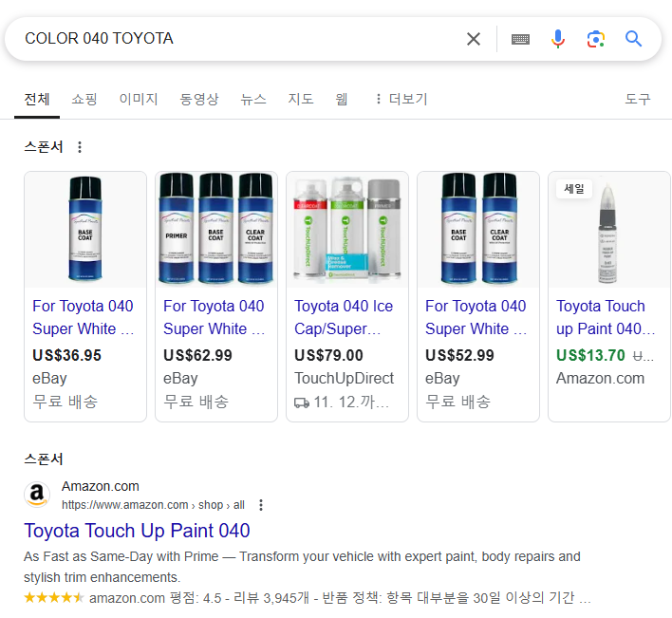Screen dimensions: 672x618
Task: Click inside the search box text COLOR 040 TOYOTA
Action: coord(99,39)
